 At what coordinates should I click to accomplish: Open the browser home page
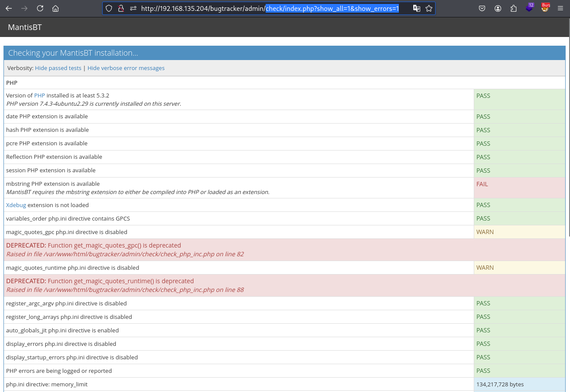(55, 8)
